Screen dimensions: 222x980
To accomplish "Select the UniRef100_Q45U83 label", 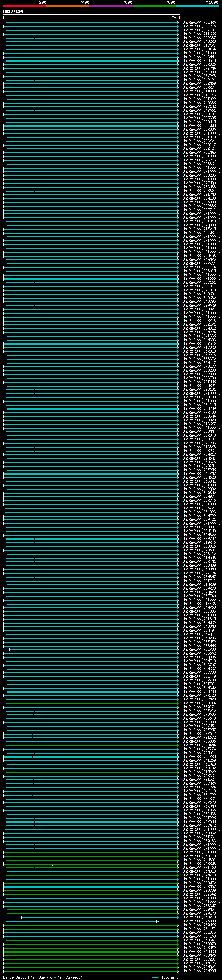I will [199, 921].
